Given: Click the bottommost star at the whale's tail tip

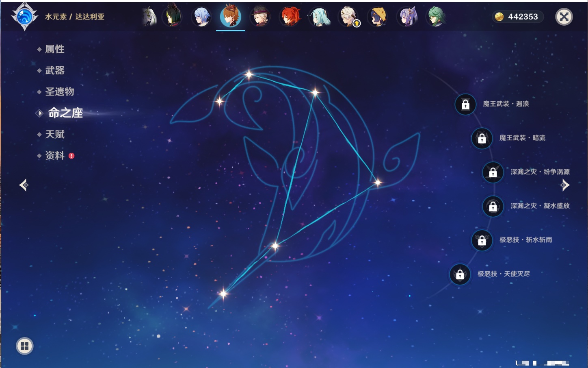Looking at the screenshot, I should (x=223, y=294).
